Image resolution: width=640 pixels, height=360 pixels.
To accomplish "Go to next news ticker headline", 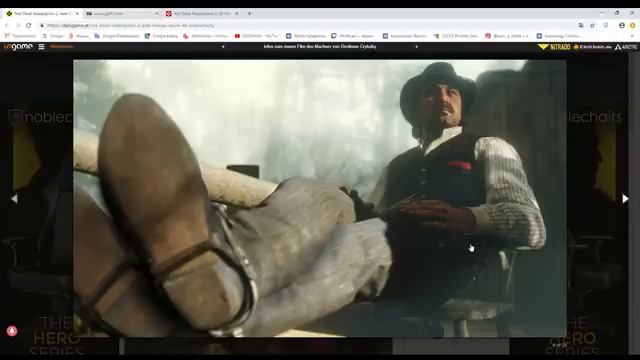I will [x=416, y=47].
